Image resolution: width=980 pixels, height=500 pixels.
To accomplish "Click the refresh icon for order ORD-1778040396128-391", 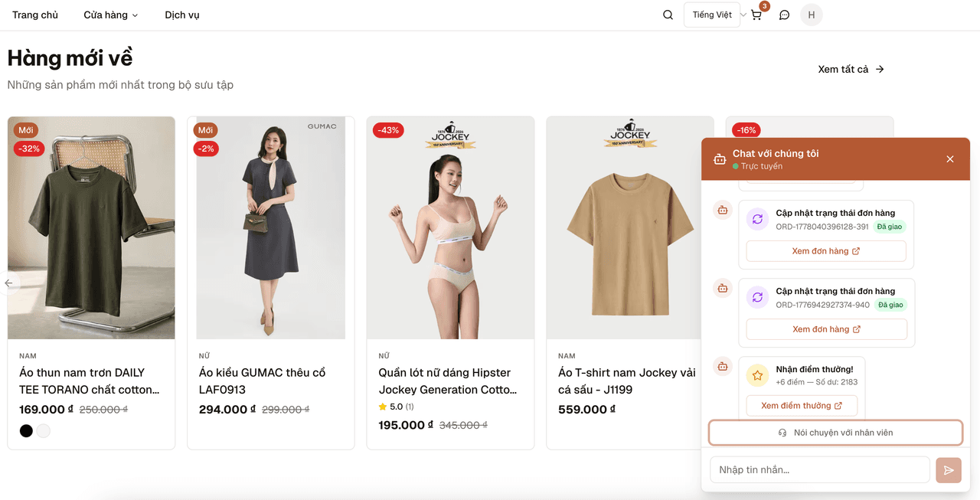I will coord(757,219).
